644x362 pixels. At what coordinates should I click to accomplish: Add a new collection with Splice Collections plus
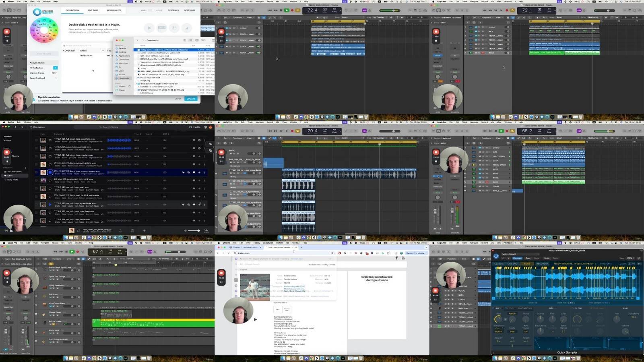(x=25, y=168)
